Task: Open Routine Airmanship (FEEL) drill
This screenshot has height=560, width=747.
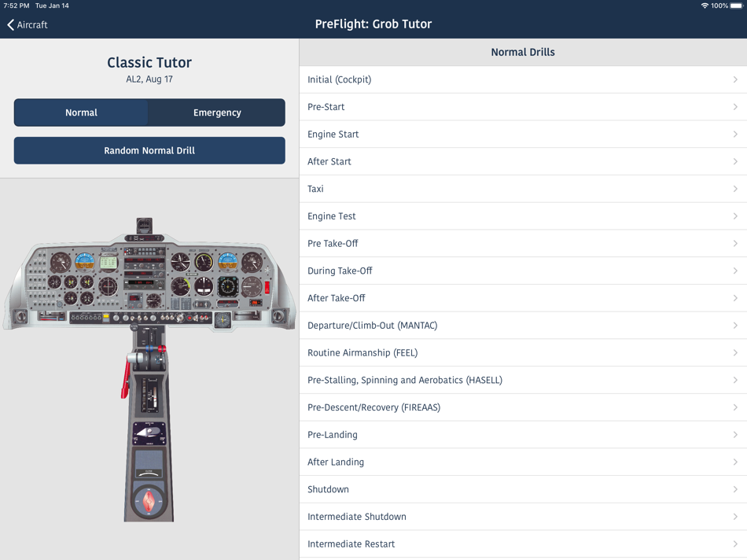Action: pos(523,352)
